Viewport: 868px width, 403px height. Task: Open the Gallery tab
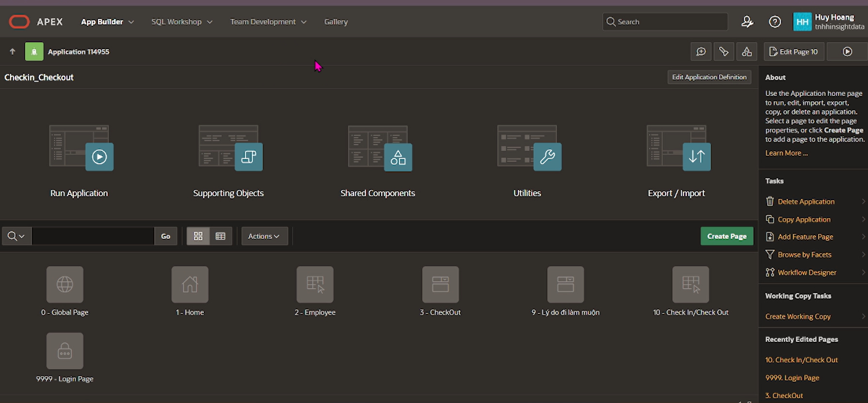336,22
